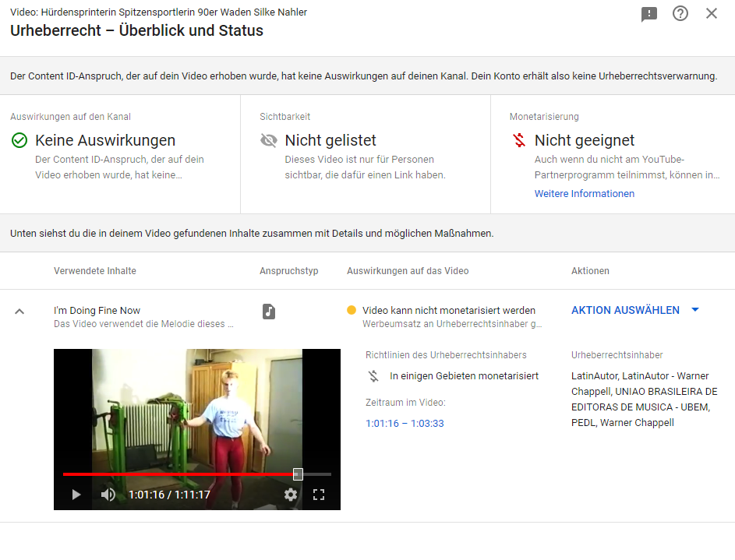Screen dimensions: 735x560
Task: Open the Weitere Informationen link
Action: (584, 194)
